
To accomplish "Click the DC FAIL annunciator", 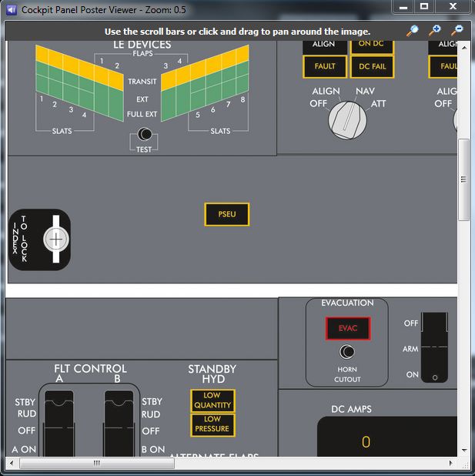I will click(x=372, y=66).
